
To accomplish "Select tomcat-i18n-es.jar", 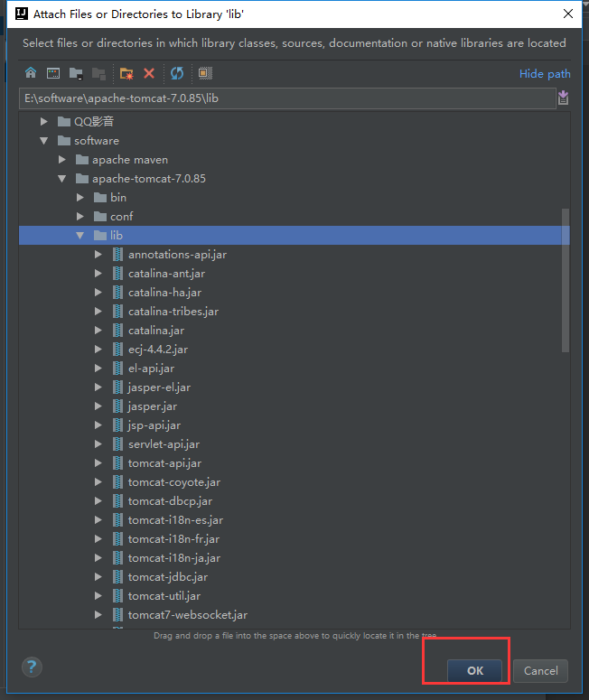I will click(x=175, y=520).
